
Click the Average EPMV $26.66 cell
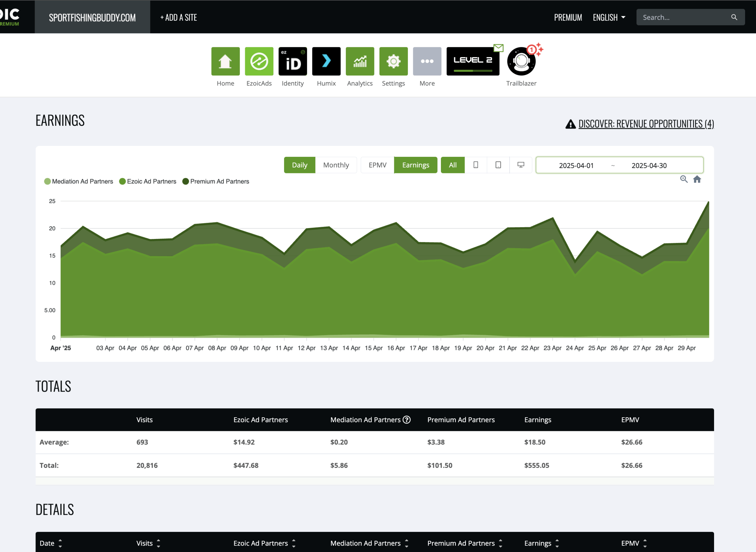click(x=632, y=442)
